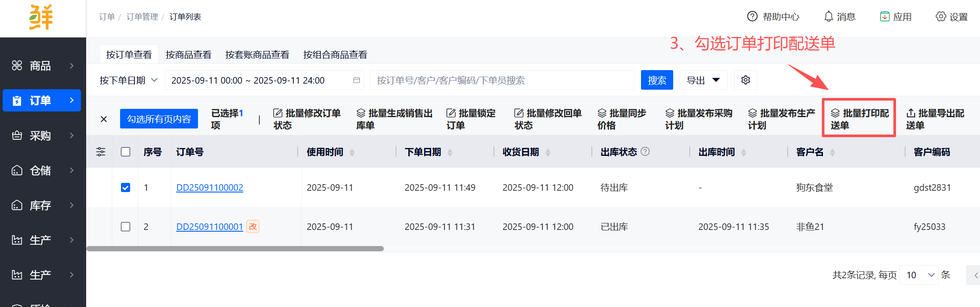Click the table column settings icon

point(101,152)
